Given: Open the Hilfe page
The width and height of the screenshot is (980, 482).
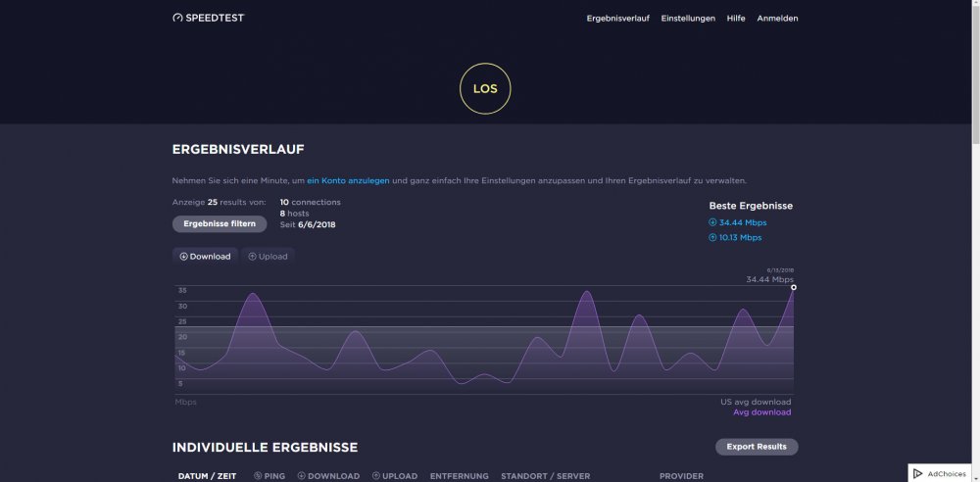Looking at the screenshot, I should pyautogui.click(x=736, y=18).
